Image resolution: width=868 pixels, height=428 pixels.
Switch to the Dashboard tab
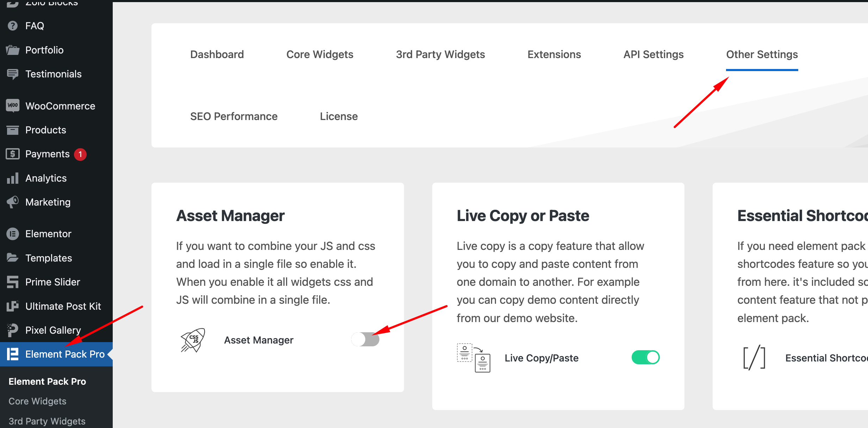pyautogui.click(x=217, y=55)
